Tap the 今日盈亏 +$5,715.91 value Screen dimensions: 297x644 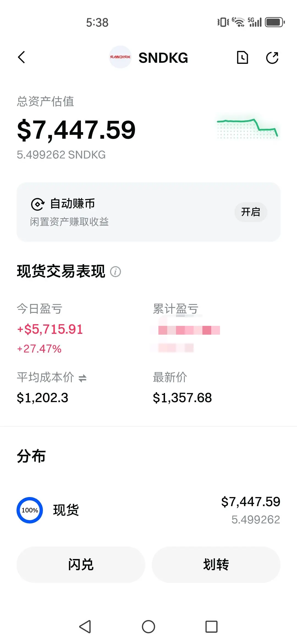pos(50,329)
